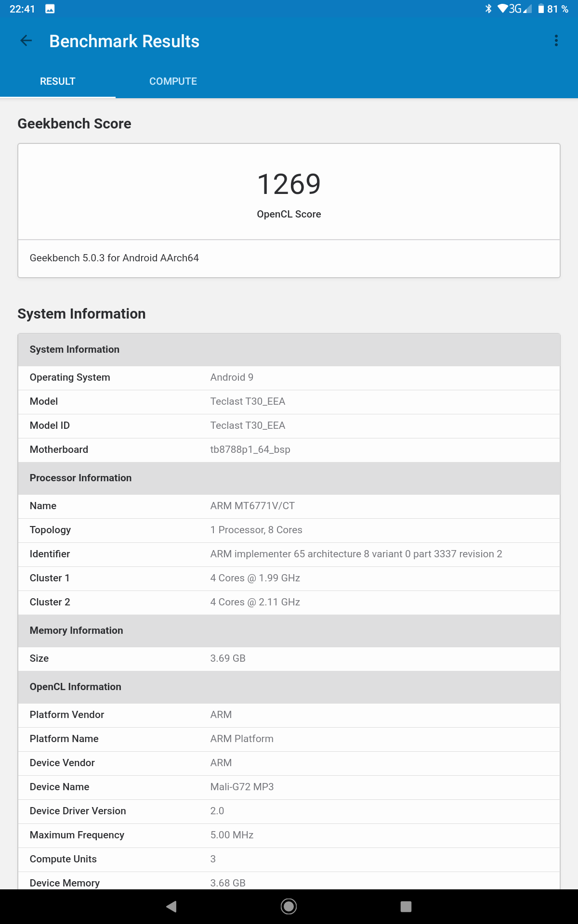Tap the Memory Information section header
The height and width of the screenshot is (924, 578).
click(289, 630)
